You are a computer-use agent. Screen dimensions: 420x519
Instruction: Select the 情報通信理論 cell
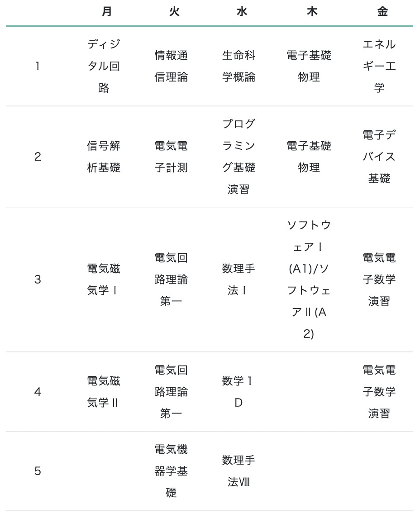(x=171, y=66)
